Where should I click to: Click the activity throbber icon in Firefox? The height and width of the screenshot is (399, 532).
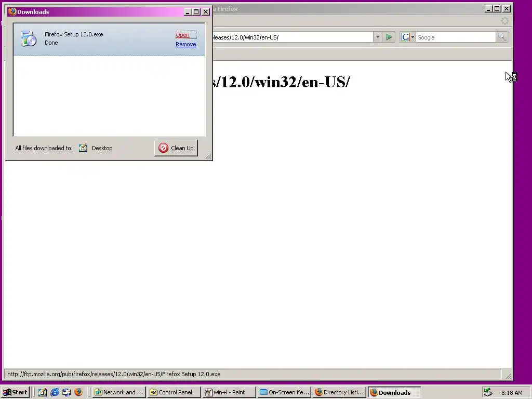504,21
